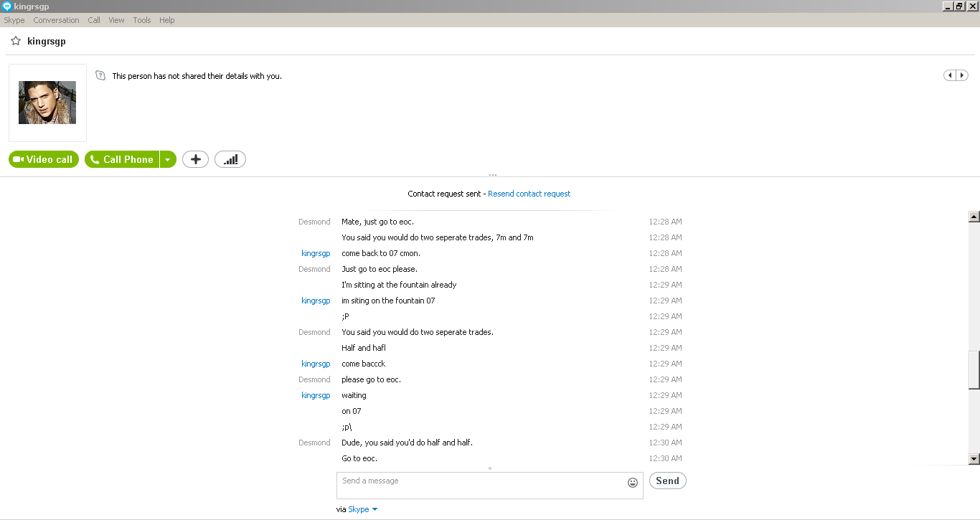Click the Resend contact request link

click(x=529, y=194)
